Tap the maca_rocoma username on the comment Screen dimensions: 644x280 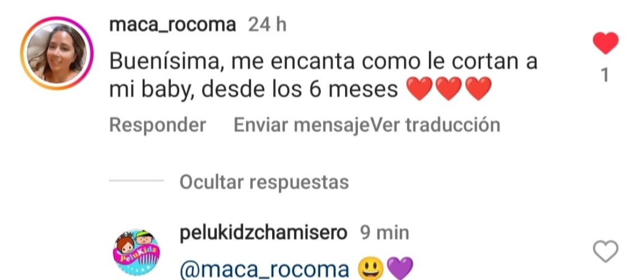172,25
